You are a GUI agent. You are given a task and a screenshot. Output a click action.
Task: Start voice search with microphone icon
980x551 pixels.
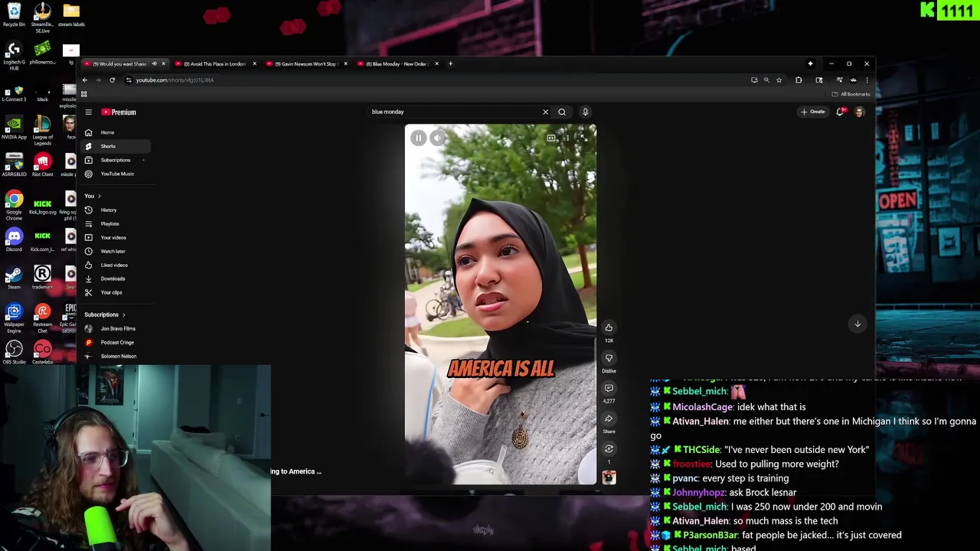pos(585,112)
